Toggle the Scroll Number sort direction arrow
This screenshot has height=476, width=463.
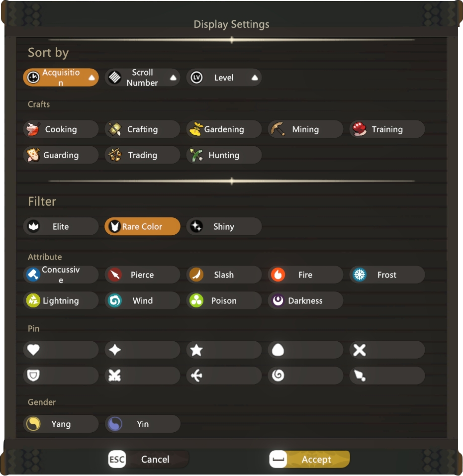[173, 78]
